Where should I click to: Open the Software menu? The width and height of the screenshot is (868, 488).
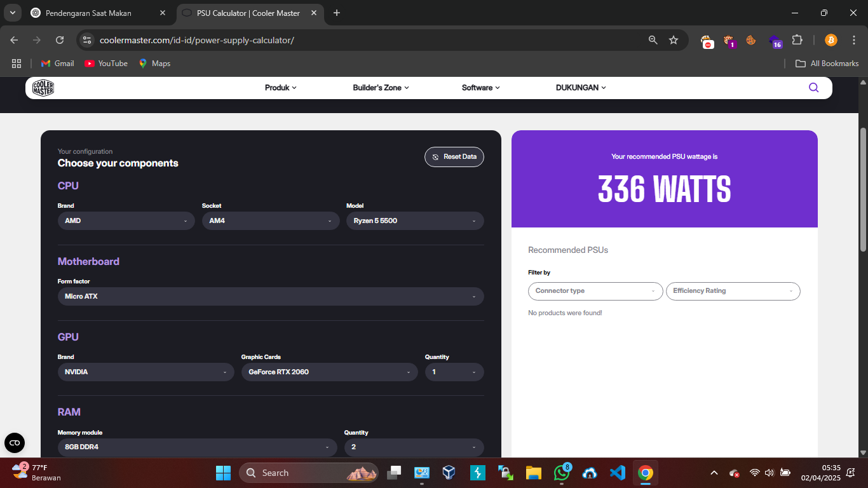click(481, 88)
